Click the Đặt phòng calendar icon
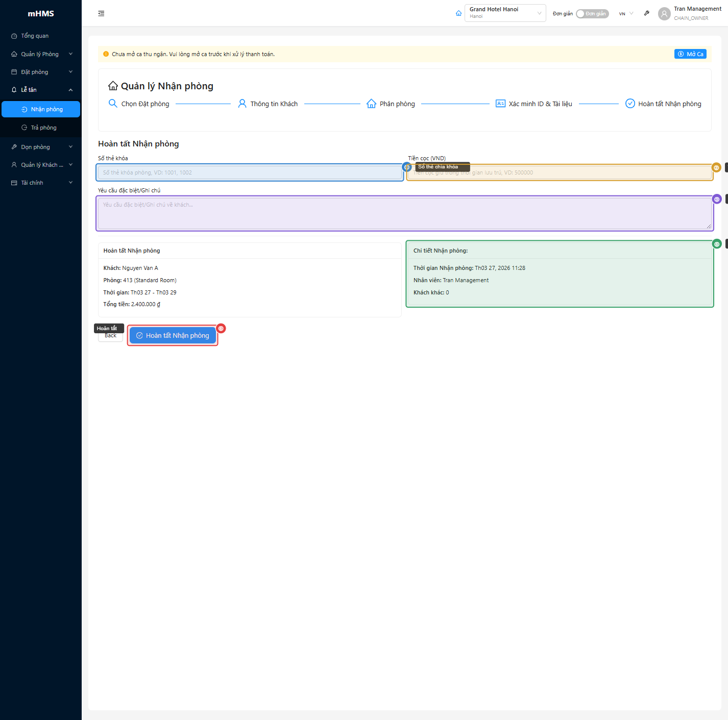Image resolution: width=728 pixels, height=720 pixels. click(14, 71)
